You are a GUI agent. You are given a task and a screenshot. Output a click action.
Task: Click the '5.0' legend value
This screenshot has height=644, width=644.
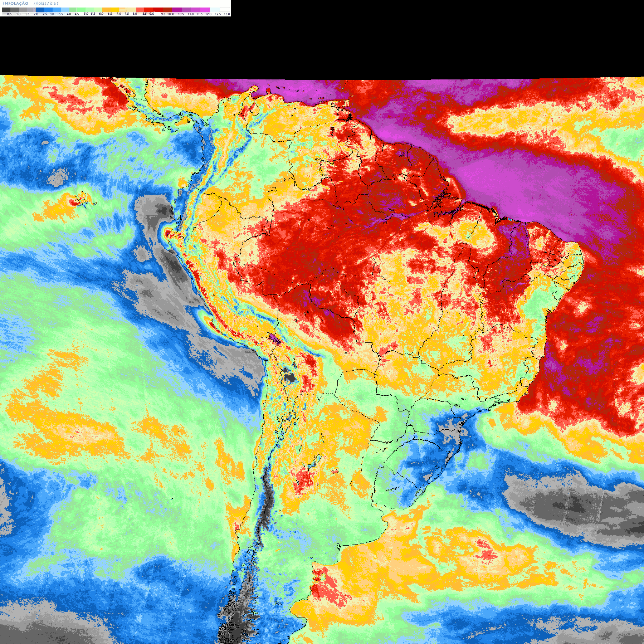(86, 14)
